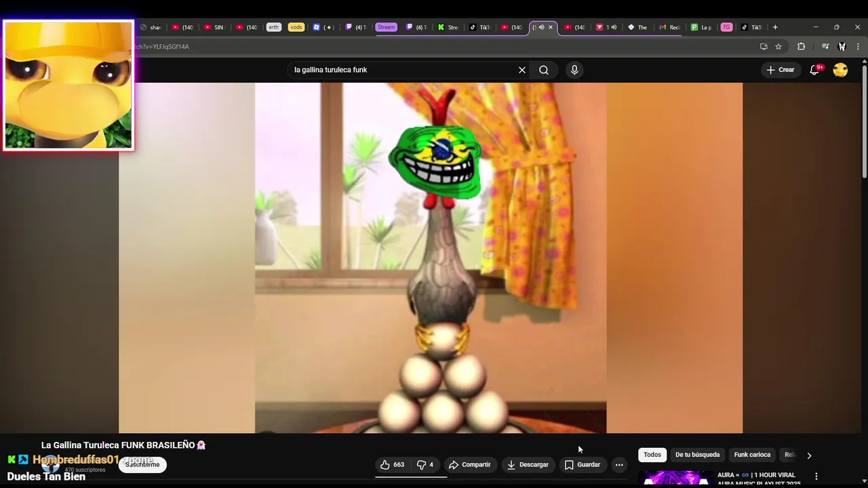Switch to the The tab
868x488 pixels.
coord(637,27)
